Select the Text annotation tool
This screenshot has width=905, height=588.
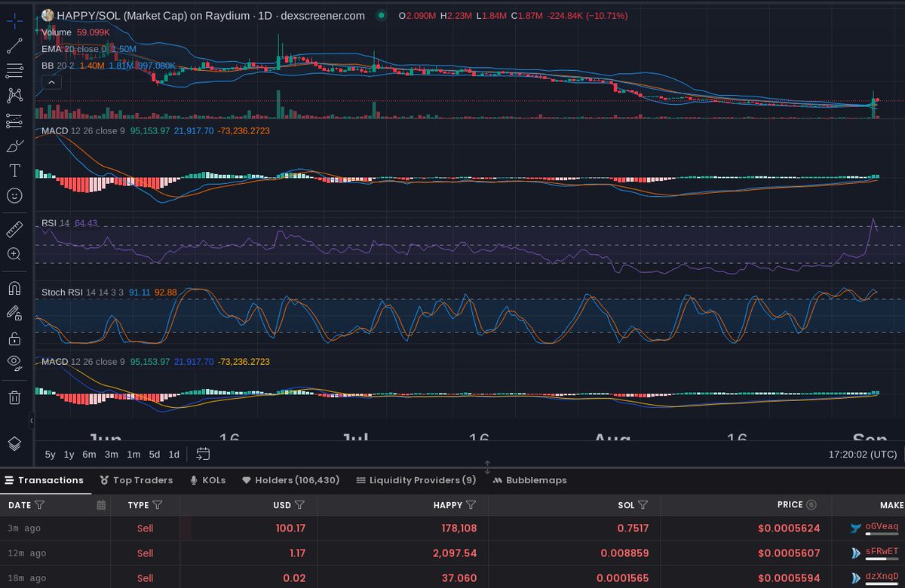tap(14, 170)
